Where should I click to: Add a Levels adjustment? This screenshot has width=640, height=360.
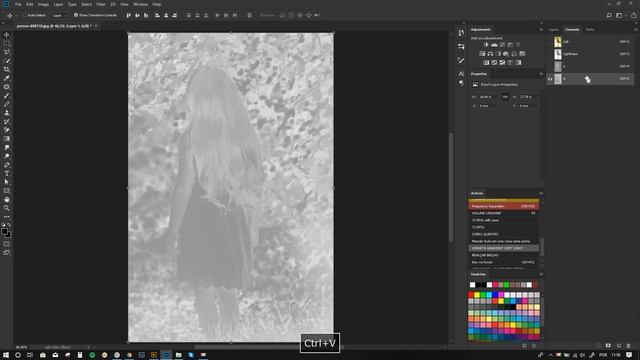click(x=494, y=44)
